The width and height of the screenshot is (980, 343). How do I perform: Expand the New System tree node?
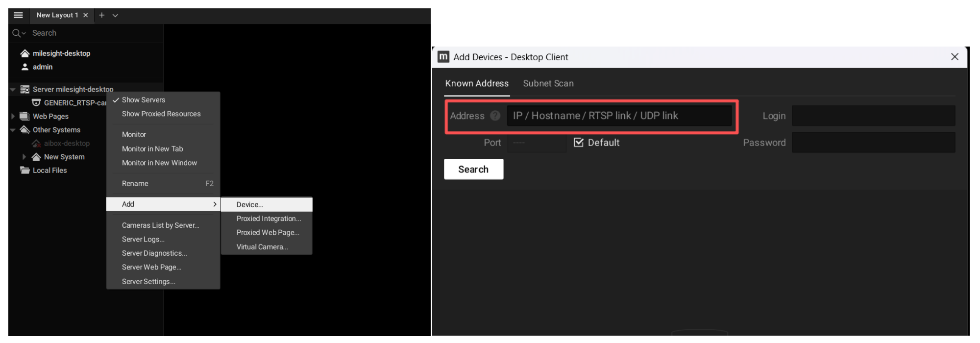point(24,157)
